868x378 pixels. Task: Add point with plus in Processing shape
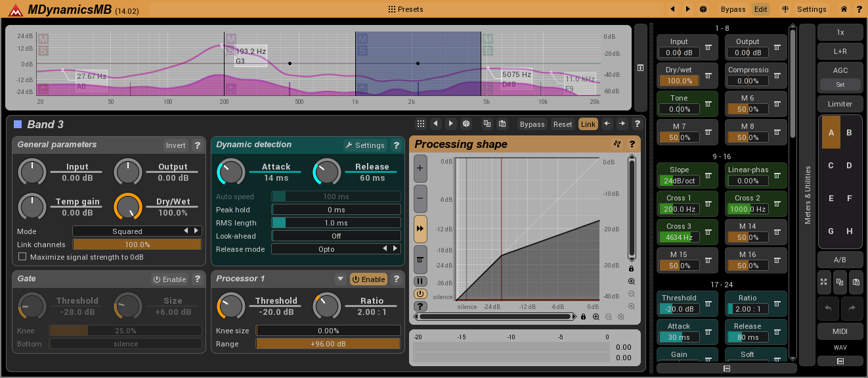click(x=420, y=168)
